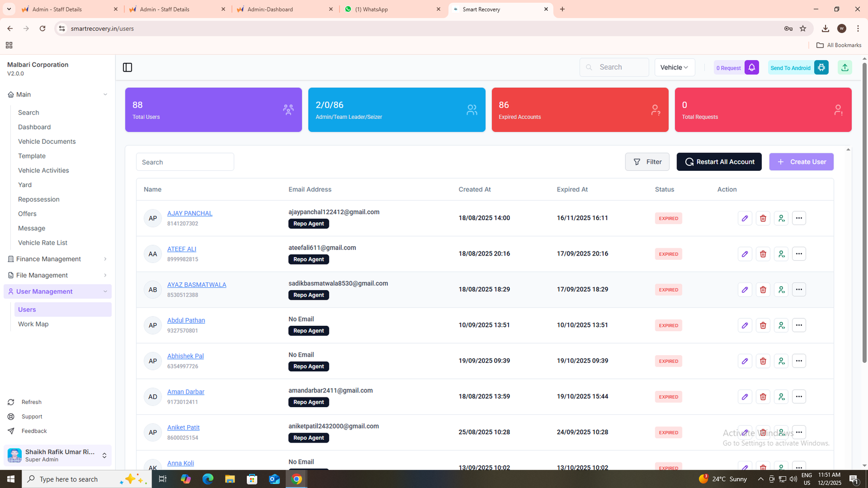Click the Filter button
The image size is (868, 488).
(x=647, y=162)
